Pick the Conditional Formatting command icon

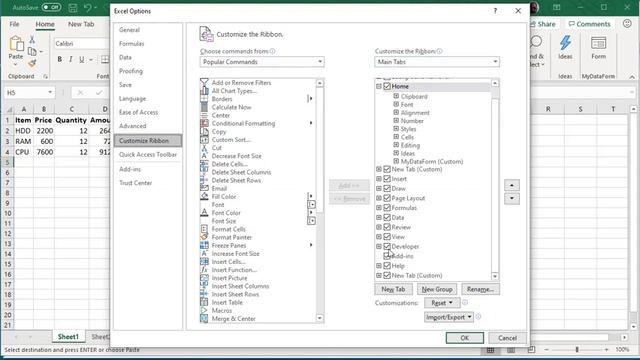coord(204,123)
